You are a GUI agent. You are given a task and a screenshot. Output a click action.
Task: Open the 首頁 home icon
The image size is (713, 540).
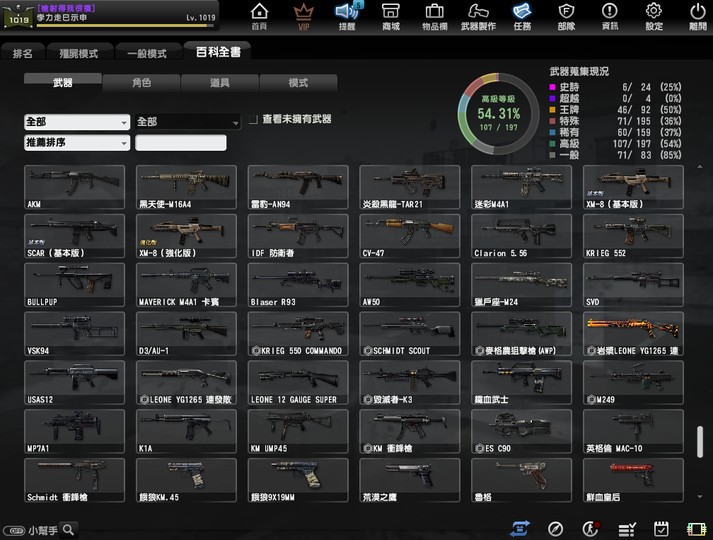tap(259, 15)
